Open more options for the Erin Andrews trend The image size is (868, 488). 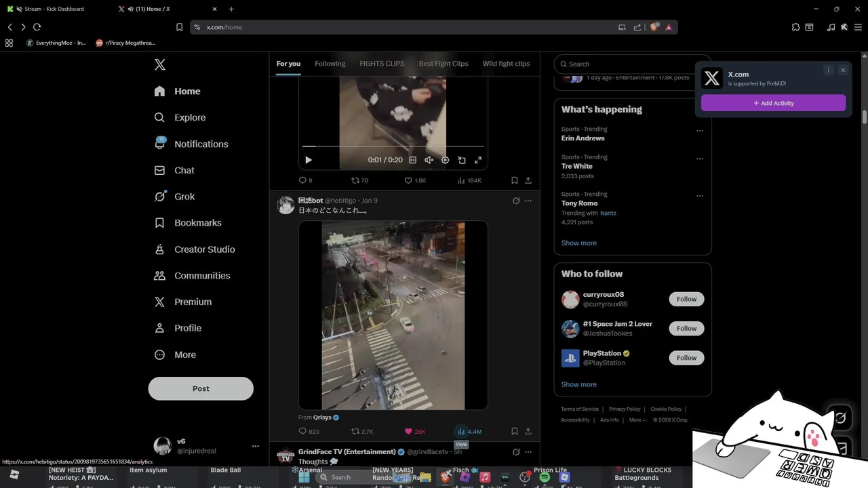700,131
